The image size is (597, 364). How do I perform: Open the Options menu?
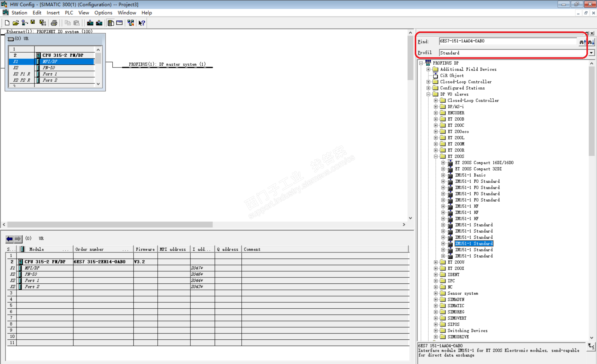click(103, 13)
